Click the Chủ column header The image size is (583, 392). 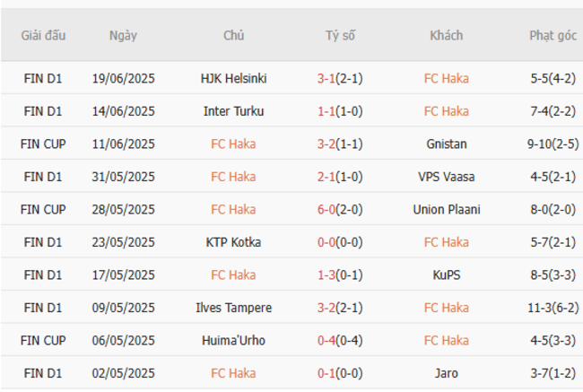(x=234, y=36)
